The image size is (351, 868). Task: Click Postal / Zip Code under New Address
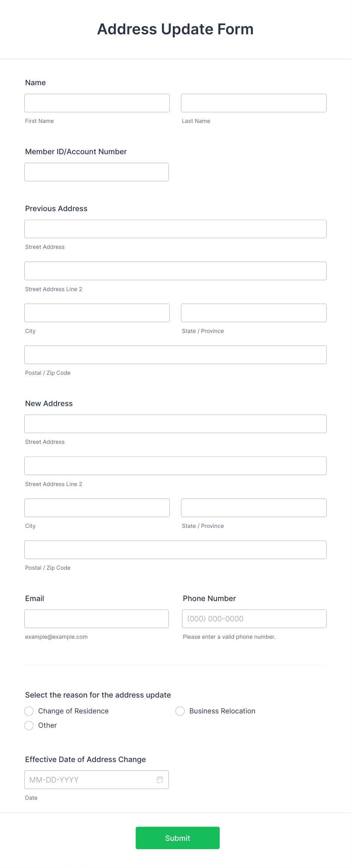[175, 549]
